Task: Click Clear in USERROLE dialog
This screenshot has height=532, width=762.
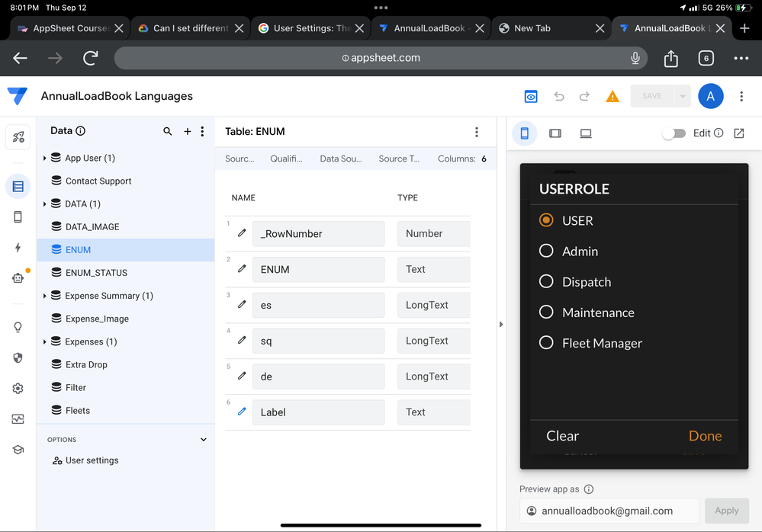Action: (563, 436)
